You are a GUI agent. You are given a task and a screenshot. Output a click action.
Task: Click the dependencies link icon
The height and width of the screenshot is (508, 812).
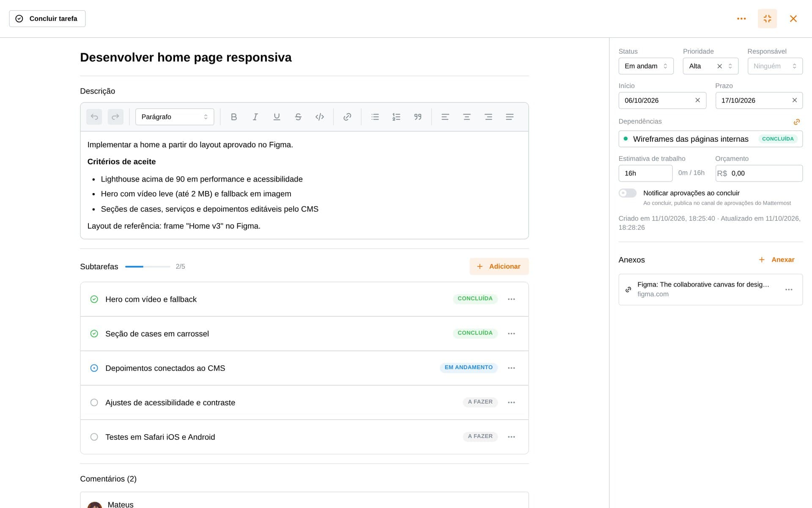797,122
